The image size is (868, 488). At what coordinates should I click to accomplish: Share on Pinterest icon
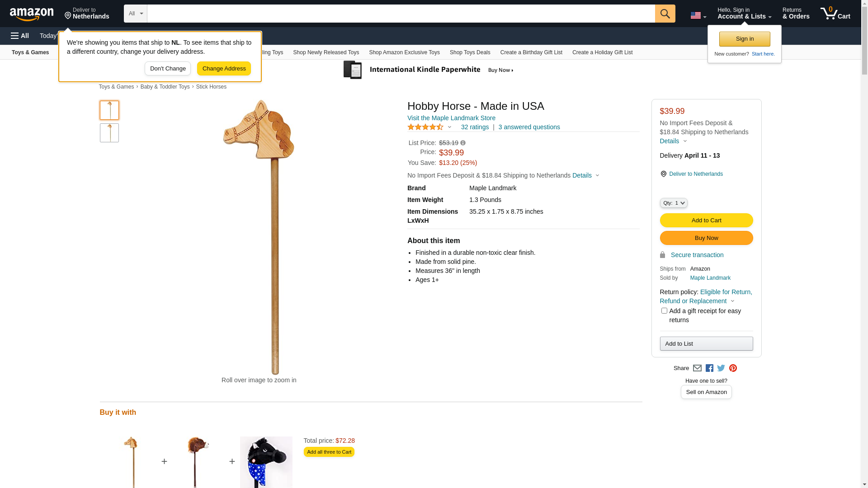[733, 368]
